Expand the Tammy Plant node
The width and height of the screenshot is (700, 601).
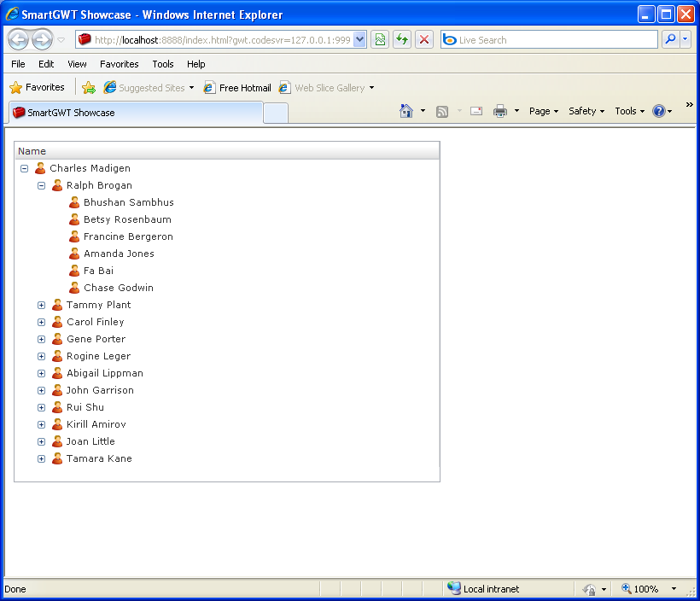pyautogui.click(x=41, y=305)
